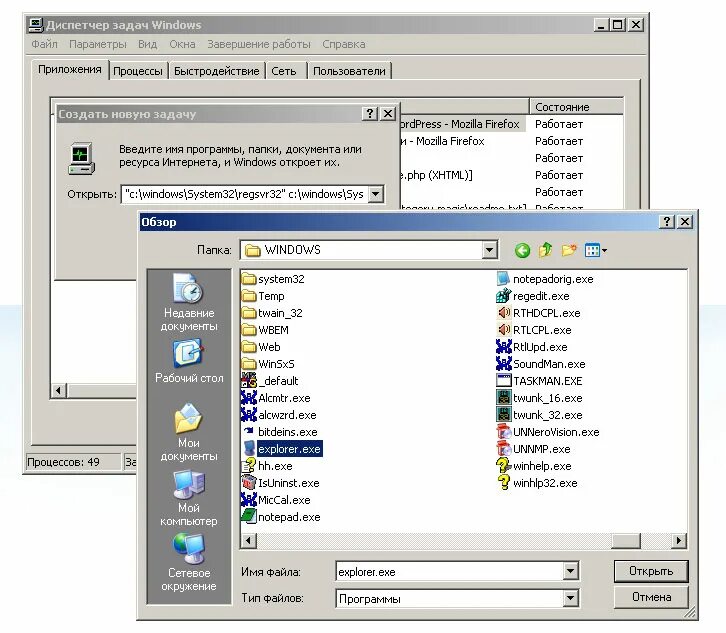
Task: Select the Alcmtr.exe icon
Action: click(249, 398)
